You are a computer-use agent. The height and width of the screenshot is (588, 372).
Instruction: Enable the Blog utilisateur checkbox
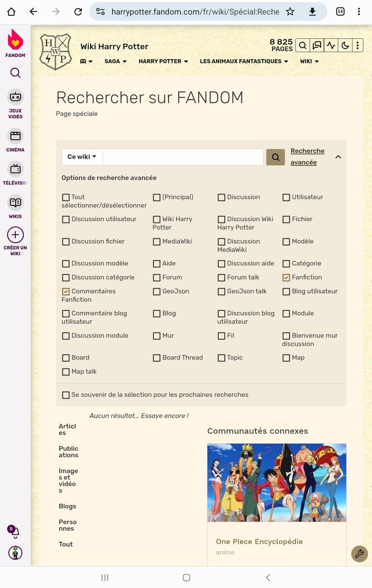pos(286,292)
